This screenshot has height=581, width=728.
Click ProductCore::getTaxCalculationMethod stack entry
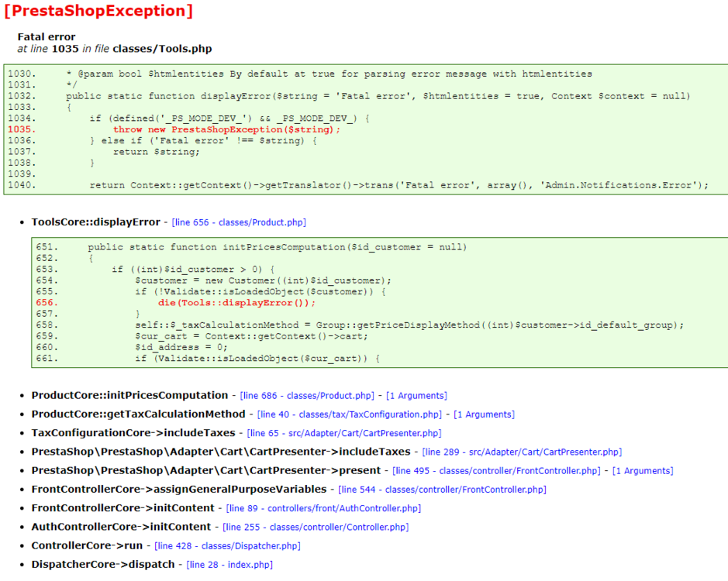click(138, 414)
